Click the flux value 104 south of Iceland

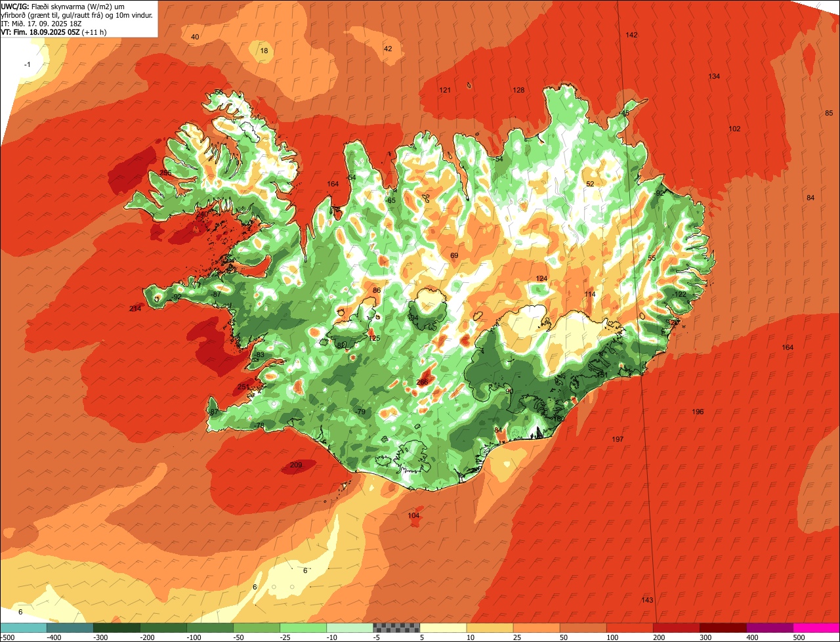pyautogui.click(x=413, y=516)
